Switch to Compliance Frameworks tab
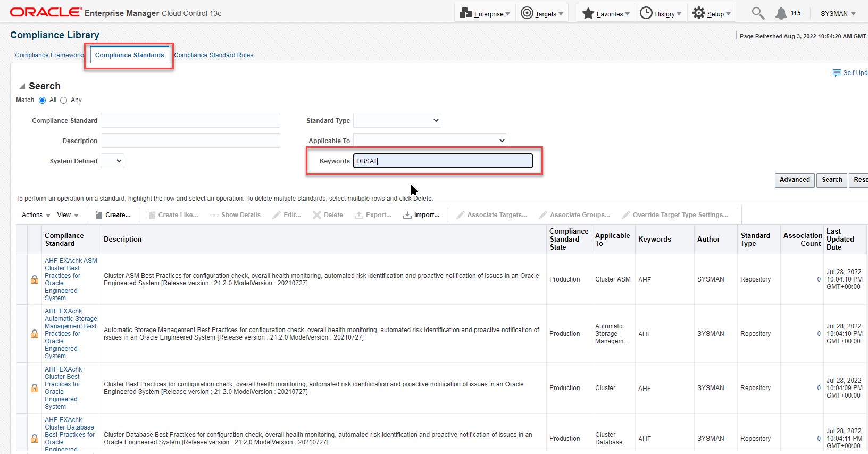The image size is (868, 454). coord(50,55)
